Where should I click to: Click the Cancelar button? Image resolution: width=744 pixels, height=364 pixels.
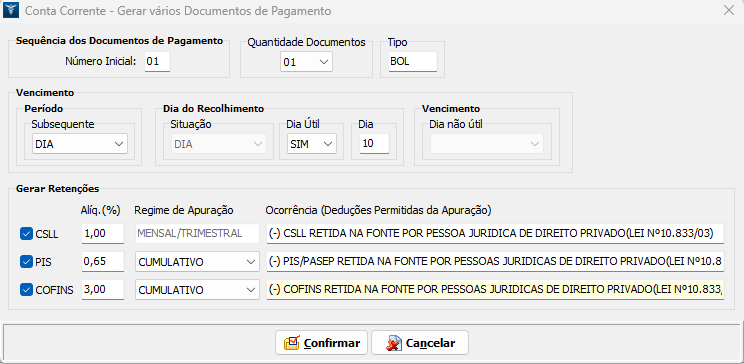(x=420, y=343)
